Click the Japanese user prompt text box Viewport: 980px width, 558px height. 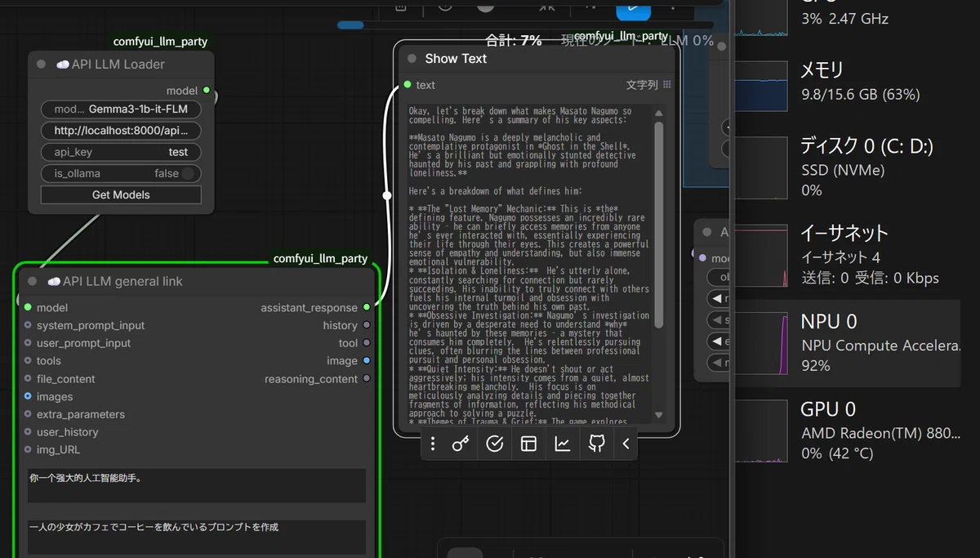pos(197,537)
